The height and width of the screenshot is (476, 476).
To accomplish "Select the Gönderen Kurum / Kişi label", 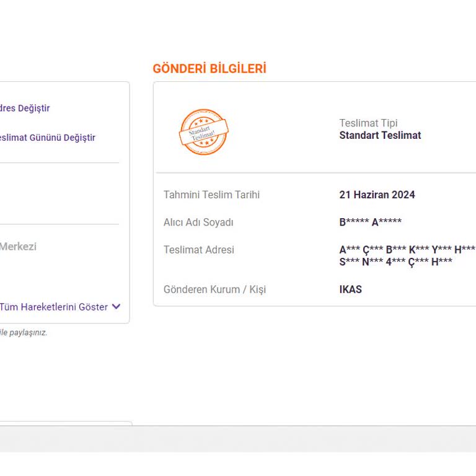I will point(214,289).
